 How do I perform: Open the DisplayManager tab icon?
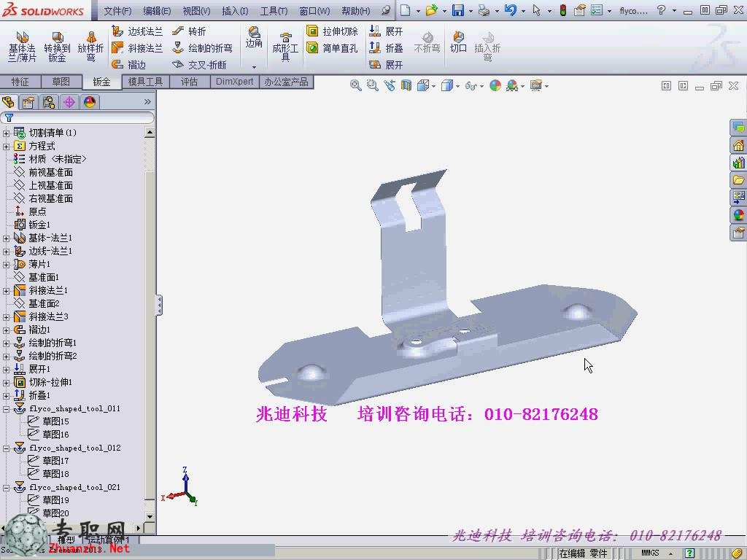pos(90,102)
